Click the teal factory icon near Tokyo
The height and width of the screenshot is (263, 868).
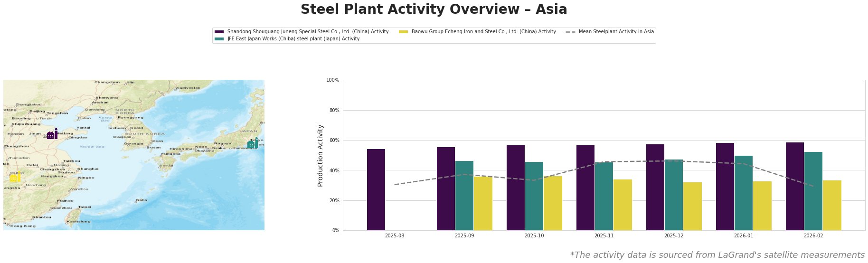pos(253,143)
